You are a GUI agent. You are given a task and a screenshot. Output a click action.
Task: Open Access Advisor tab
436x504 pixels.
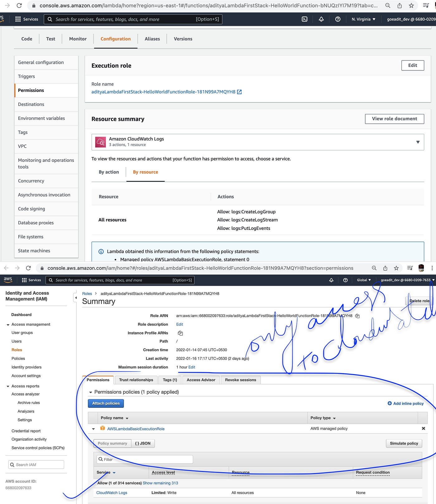[201, 380]
